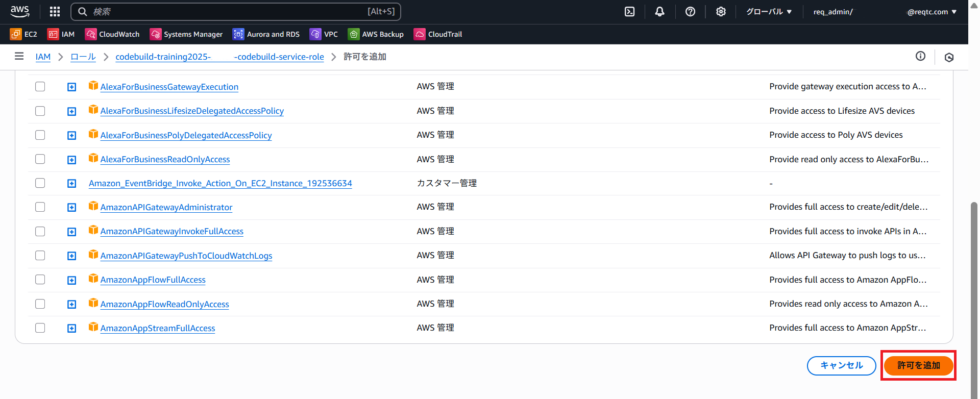
Task: Open AWS Backup shortcut
Action: [x=376, y=34]
